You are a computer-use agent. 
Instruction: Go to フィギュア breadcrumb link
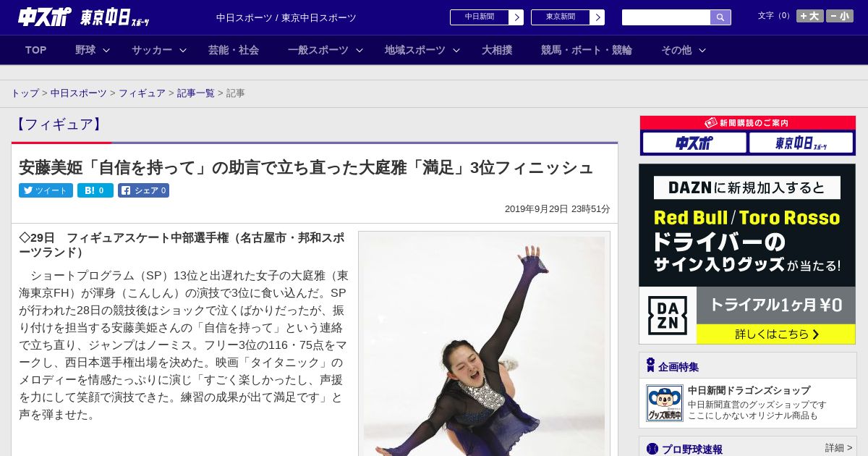point(142,93)
